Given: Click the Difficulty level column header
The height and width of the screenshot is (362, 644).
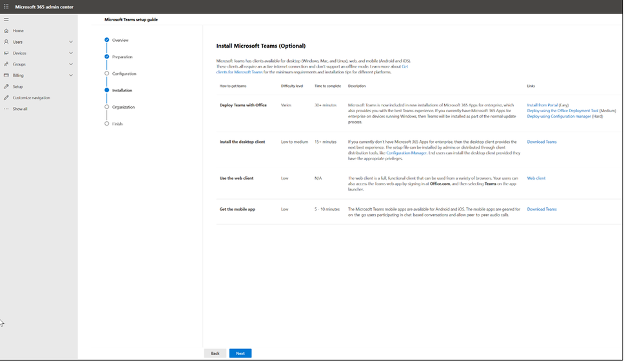Looking at the screenshot, I should [x=292, y=86].
